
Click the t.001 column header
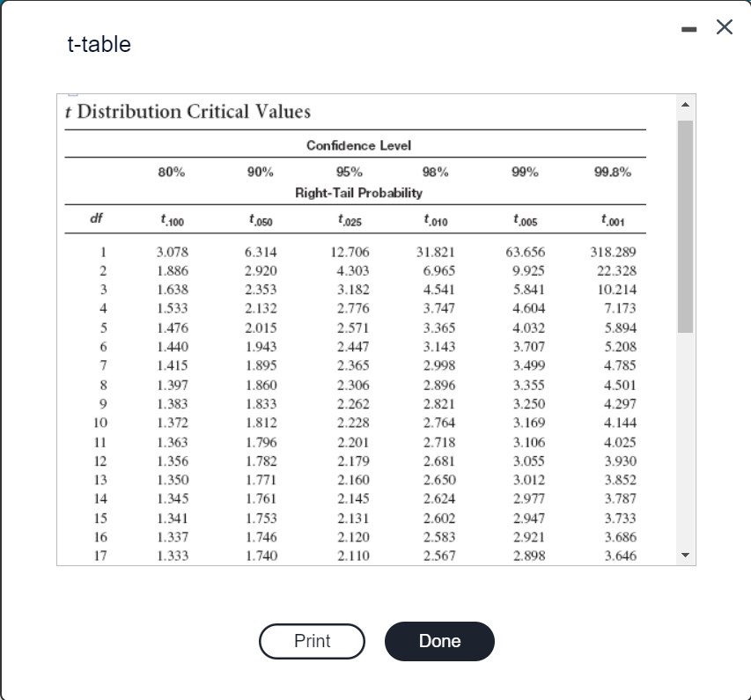pos(613,220)
